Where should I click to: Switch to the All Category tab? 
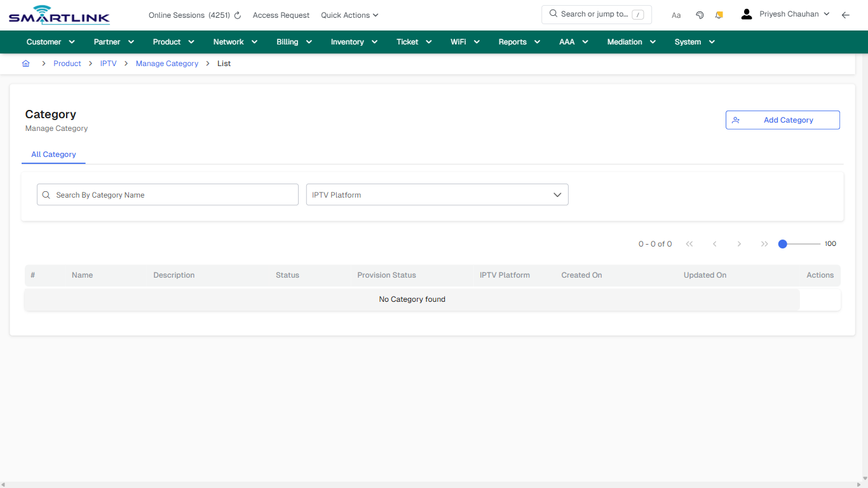(x=53, y=154)
